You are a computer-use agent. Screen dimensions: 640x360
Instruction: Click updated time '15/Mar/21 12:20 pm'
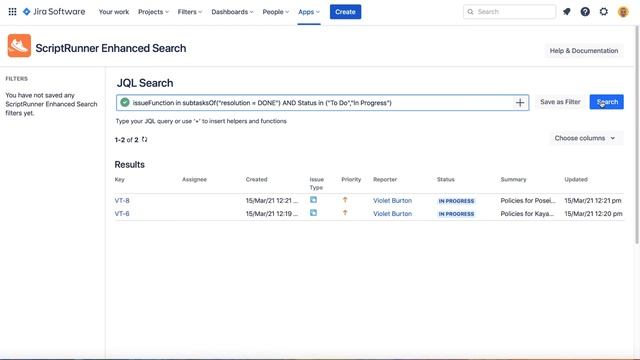[593, 213]
